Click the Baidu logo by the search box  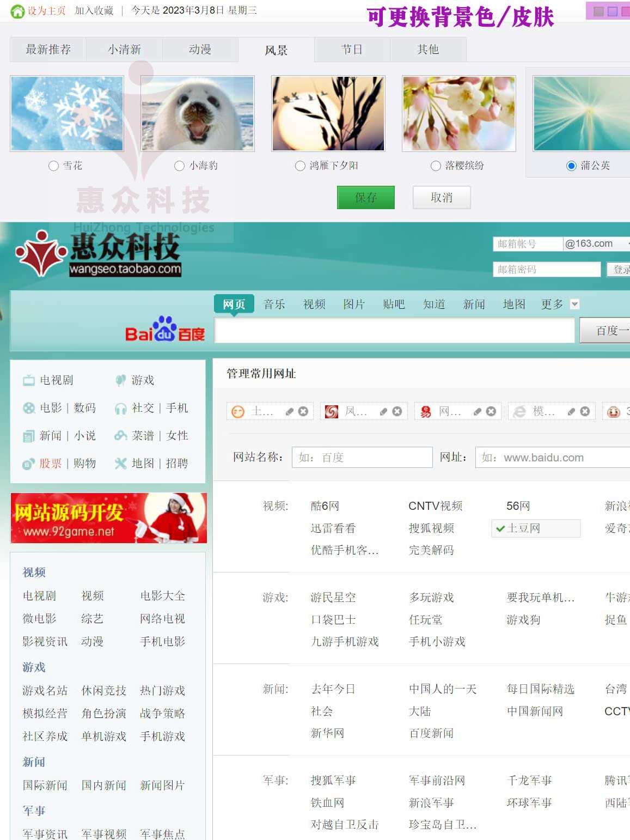[x=165, y=329]
